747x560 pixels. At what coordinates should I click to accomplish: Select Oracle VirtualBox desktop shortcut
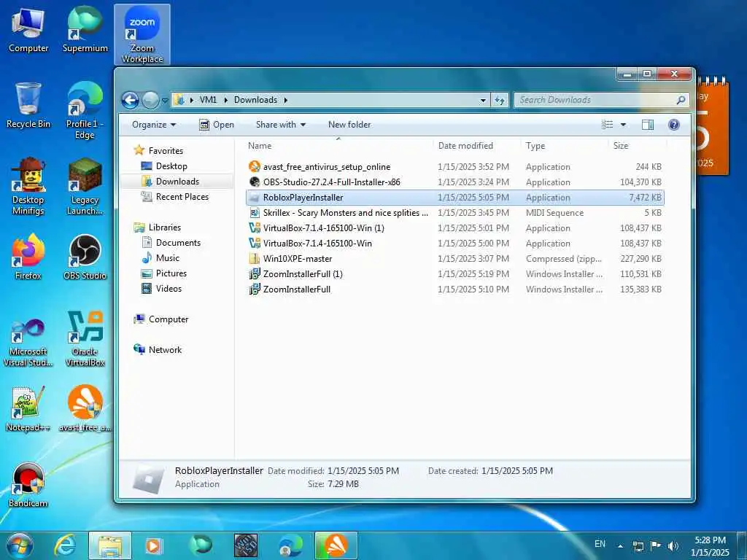(x=85, y=339)
